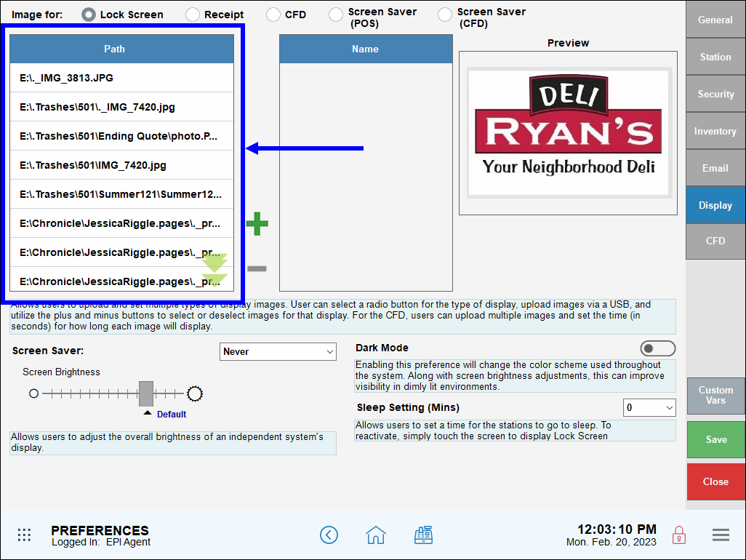Toggle the Dark Mode switch

[657, 349]
